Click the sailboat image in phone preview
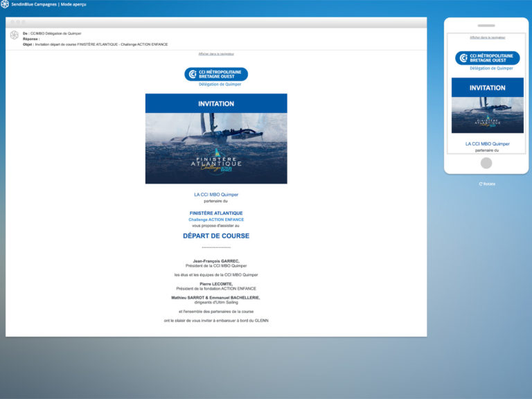 click(487, 115)
